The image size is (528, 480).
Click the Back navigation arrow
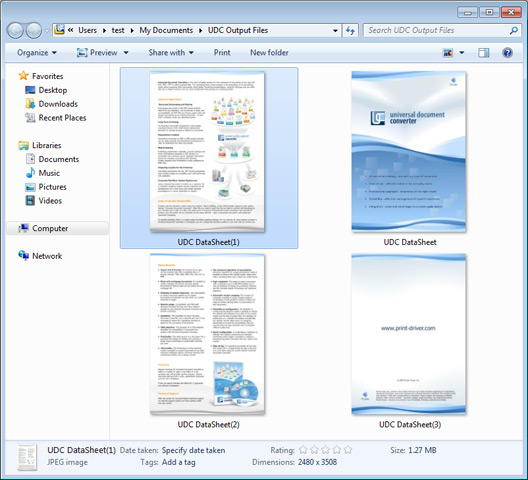pyautogui.click(x=15, y=31)
